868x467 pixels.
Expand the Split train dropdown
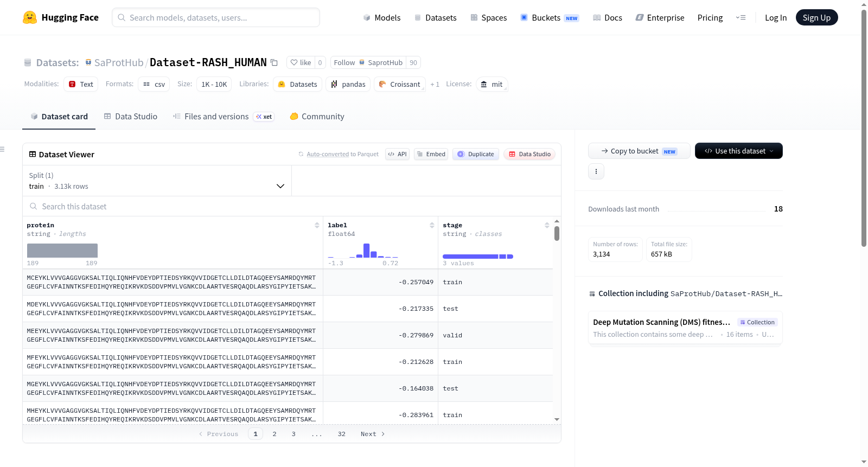157,181
